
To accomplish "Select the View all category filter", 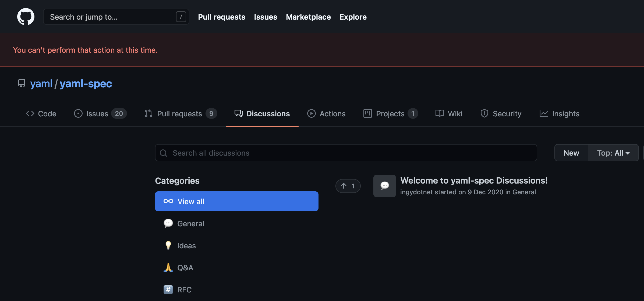I will click(236, 201).
